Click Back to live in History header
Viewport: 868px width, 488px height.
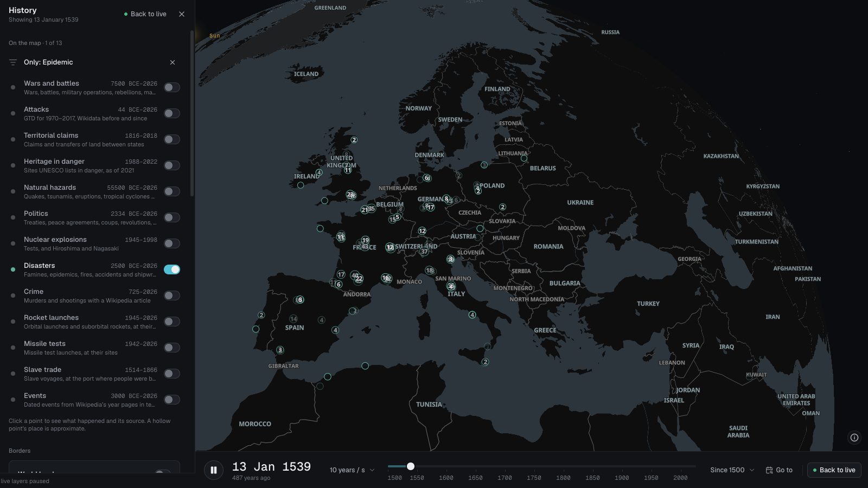click(145, 14)
